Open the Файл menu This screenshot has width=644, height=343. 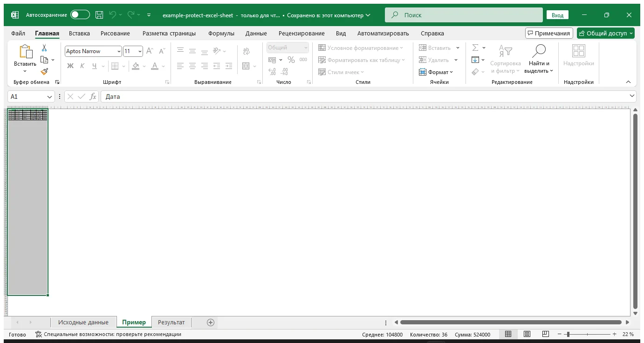[x=18, y=33]
